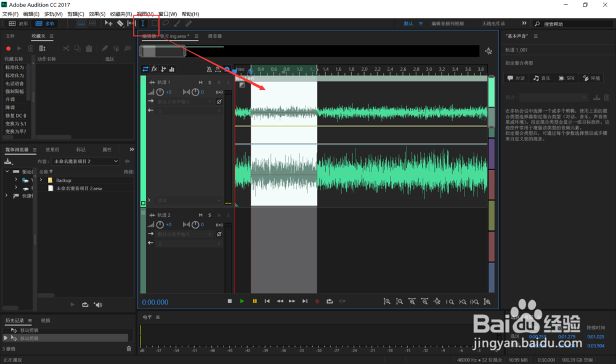616x364 pixels.
Task: Select the Time Selection tool
Action: tap(143, 23)
